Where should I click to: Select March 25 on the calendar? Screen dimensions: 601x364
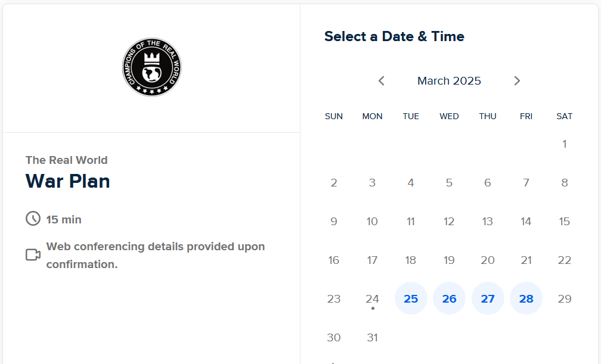(x=411, y=298)
